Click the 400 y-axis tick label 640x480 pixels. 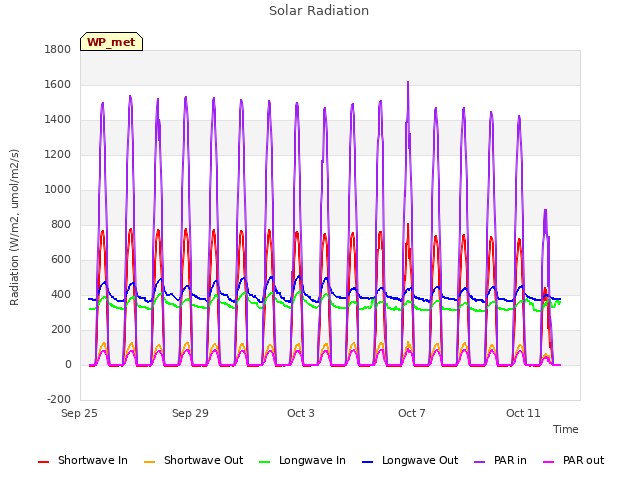point(61,295)
